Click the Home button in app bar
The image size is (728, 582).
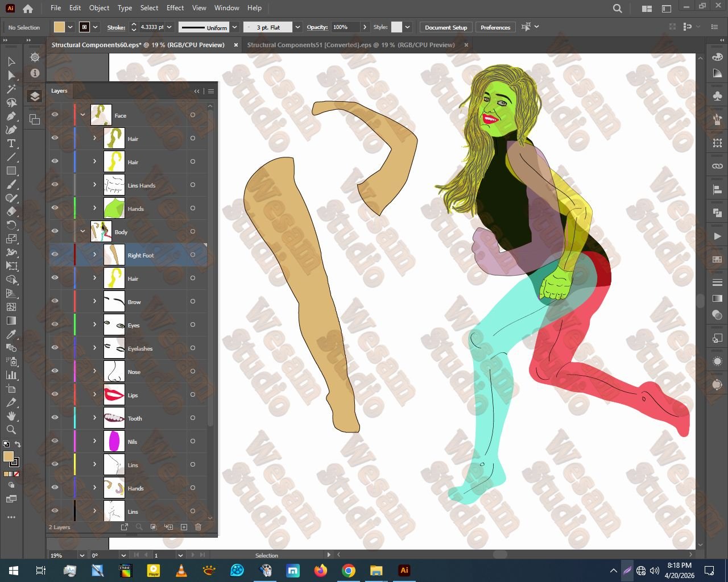[28, 9]
